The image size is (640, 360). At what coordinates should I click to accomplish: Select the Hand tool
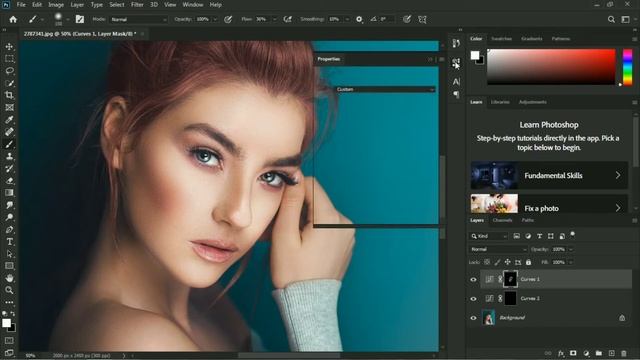click(9, 278)
